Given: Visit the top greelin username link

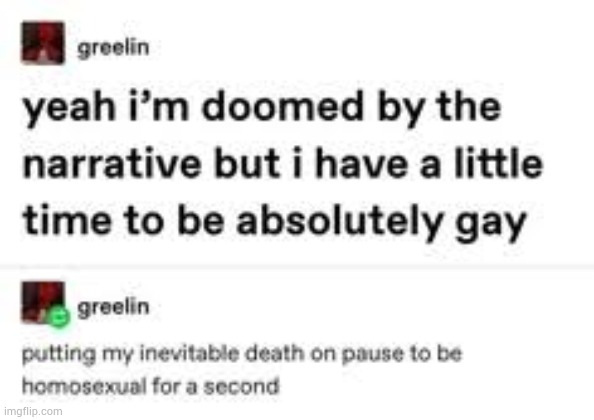Looking at the screenshot, I should (113, 48).
